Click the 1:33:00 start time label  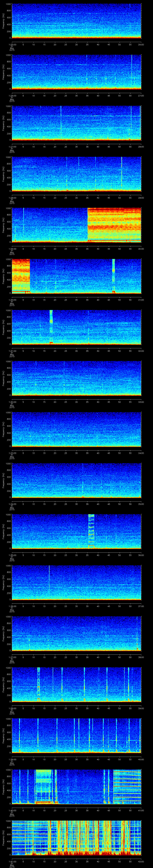coord(12,453)
